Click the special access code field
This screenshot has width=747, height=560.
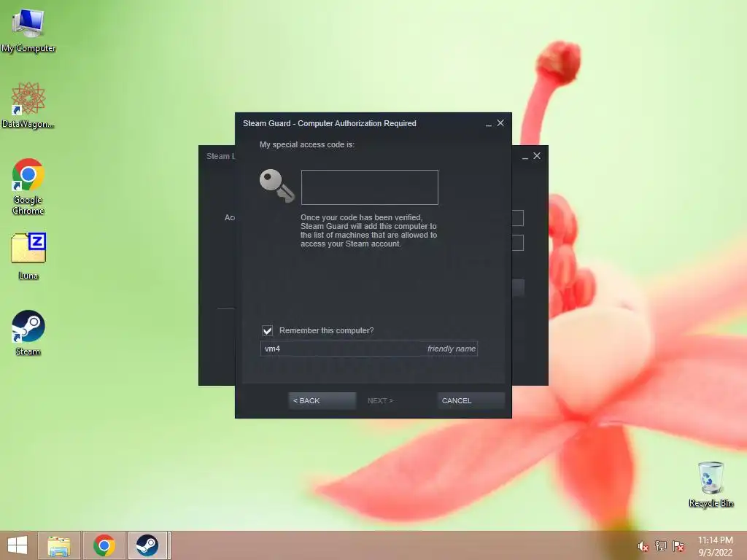[x=370, y=187]
